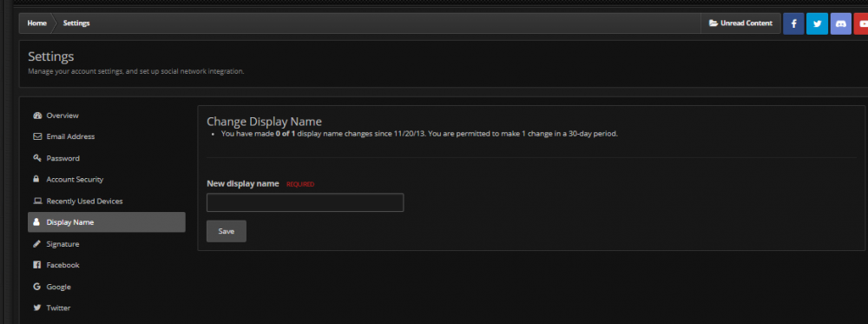Click the Display Name person icon
This screenshot has height=324, width=868.
[x=36, y=222]
